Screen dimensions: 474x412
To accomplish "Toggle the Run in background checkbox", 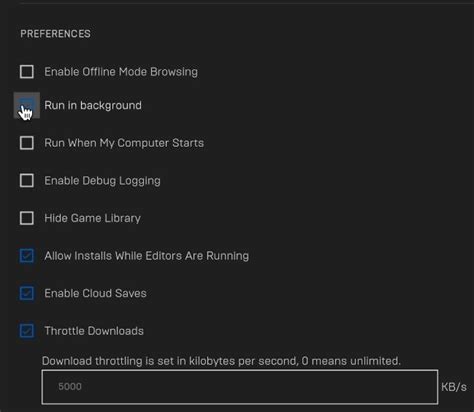I will (x=27, y=105).
